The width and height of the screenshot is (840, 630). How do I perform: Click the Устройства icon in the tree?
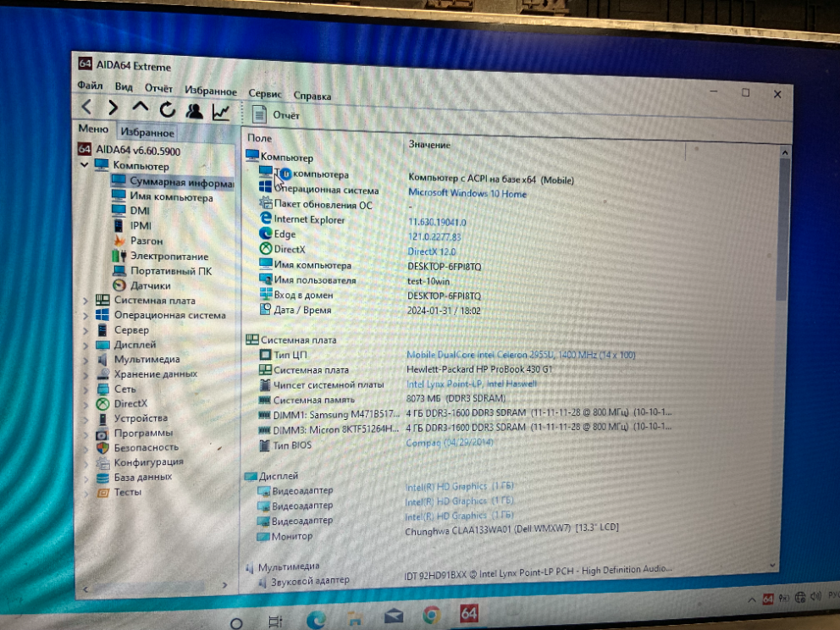click(102, 419)
